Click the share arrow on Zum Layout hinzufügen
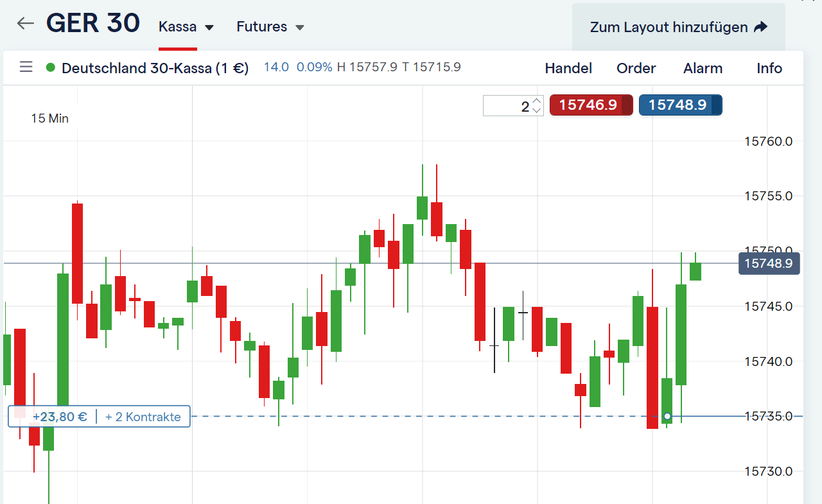This screenshot has width=822, height=504. (760, 27)
